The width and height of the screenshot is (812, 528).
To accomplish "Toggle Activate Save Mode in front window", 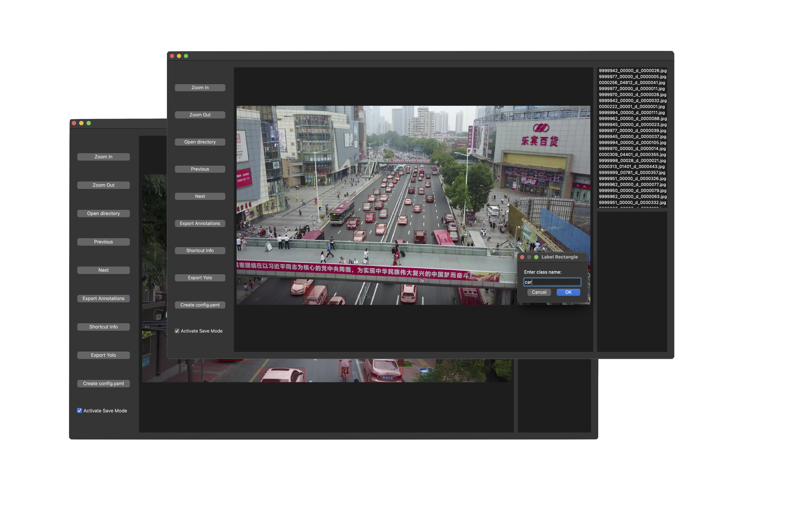I will 177,331.
